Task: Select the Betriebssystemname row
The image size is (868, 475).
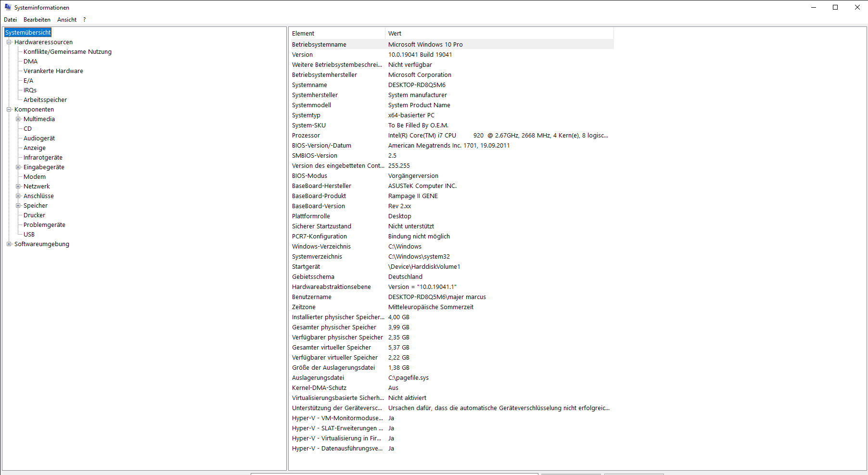Action: [451, 44]
